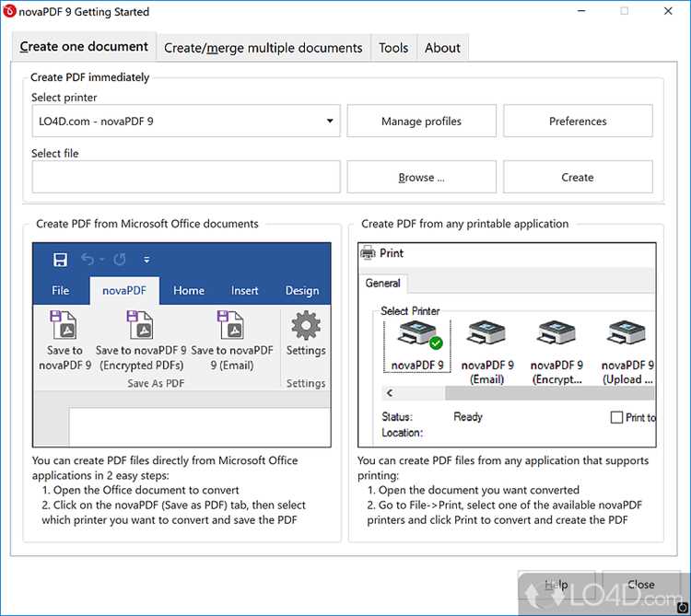Click Save to novaPDF 9 (Email) icon
This screenshot has height=616, width=691.
click(230, 324)
